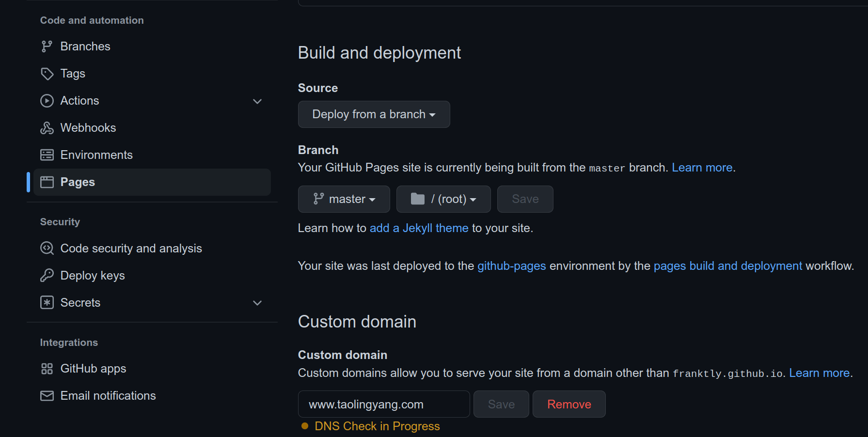Click the Webhooks icon in sidebar
Screen dimensions: 868x437
click(x=47, y=128)
